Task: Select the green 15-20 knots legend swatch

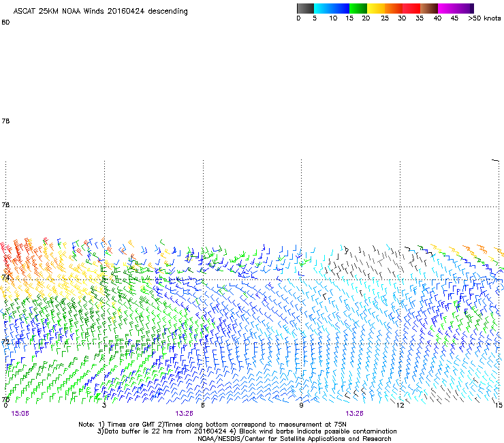Action: pos(358,8)
